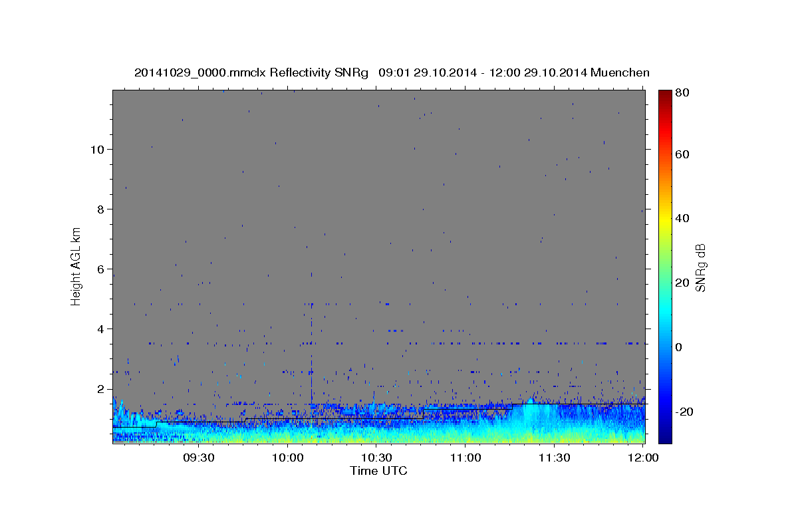Viewport: 798px width, 532px height.
Task: Click the colorbar value 80
Action: pyautogui.click(x=682, y=93)
